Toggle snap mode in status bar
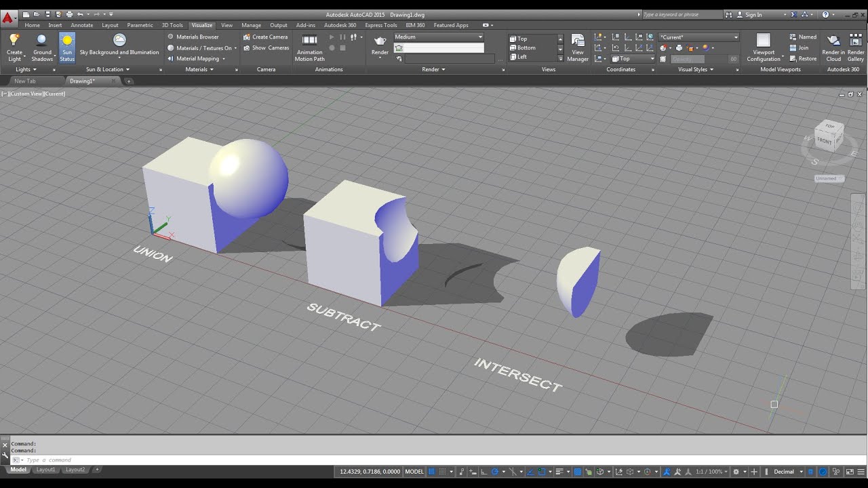The height and width of the screenshot is (488, 868). 443,471
